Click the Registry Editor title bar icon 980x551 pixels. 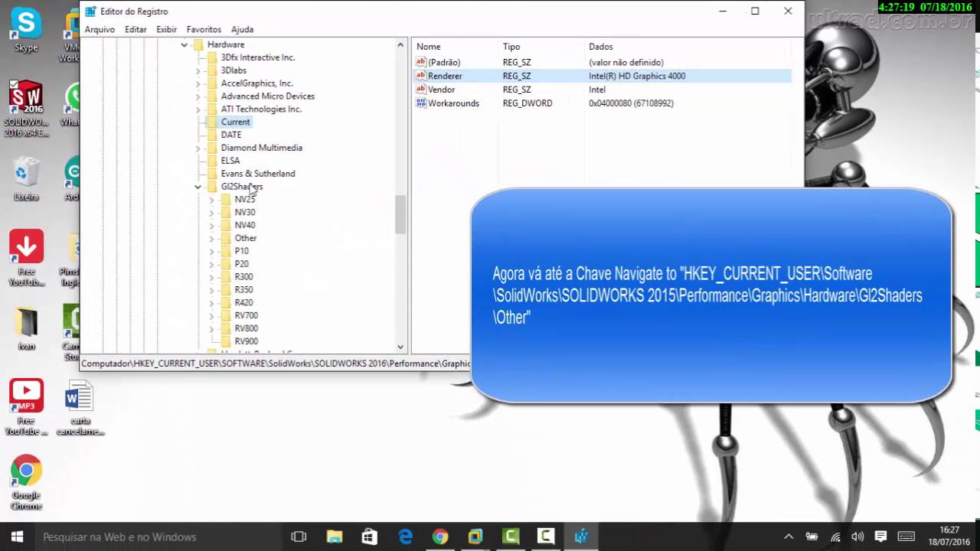coord(90,11)
